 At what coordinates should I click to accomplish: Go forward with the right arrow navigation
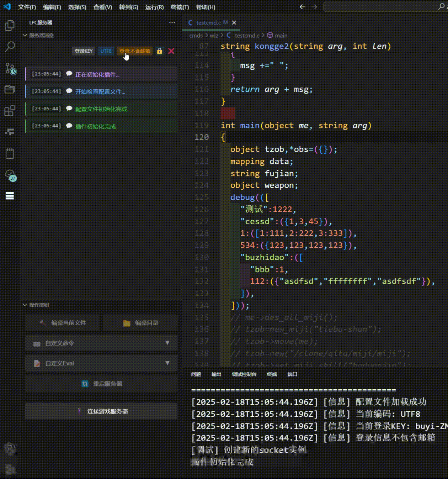point(314,7)
